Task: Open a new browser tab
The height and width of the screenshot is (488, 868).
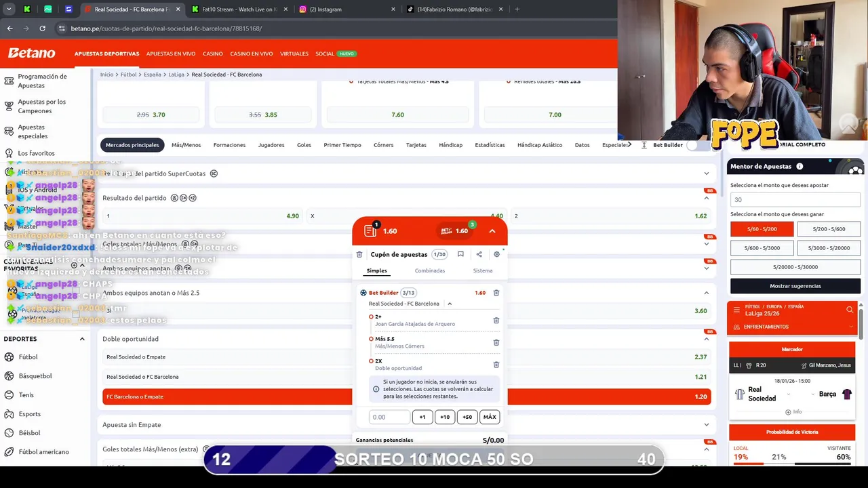Action: [x=517, y=9]
